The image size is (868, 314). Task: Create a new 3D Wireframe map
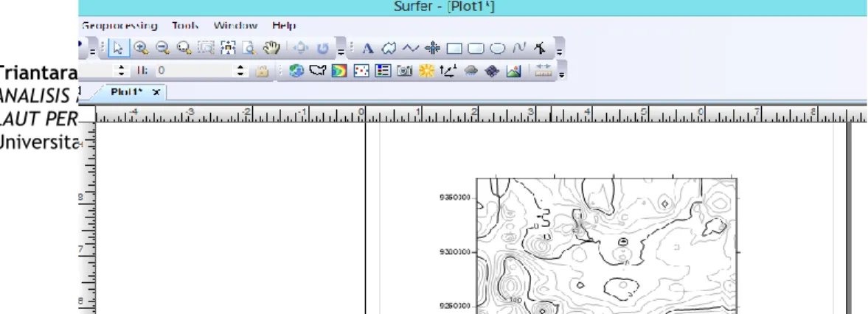pyautogui.click(x=492, y=71)
